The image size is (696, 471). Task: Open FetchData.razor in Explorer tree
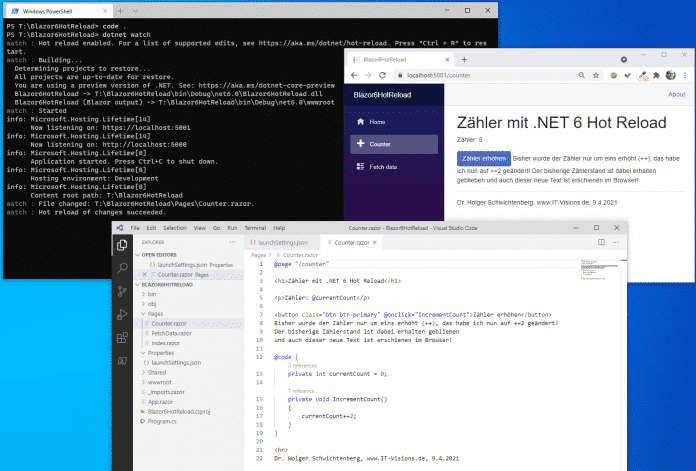(171, 333)
